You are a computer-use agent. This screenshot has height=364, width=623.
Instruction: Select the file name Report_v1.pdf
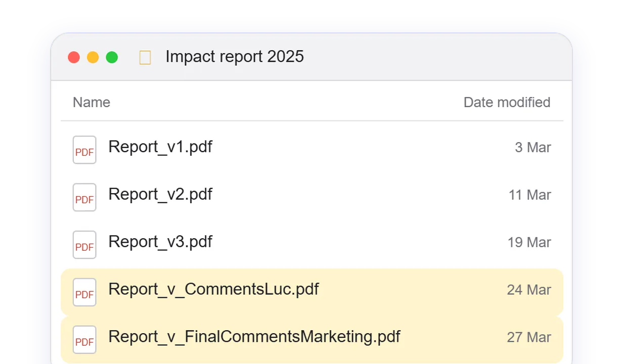coord(160,147)
